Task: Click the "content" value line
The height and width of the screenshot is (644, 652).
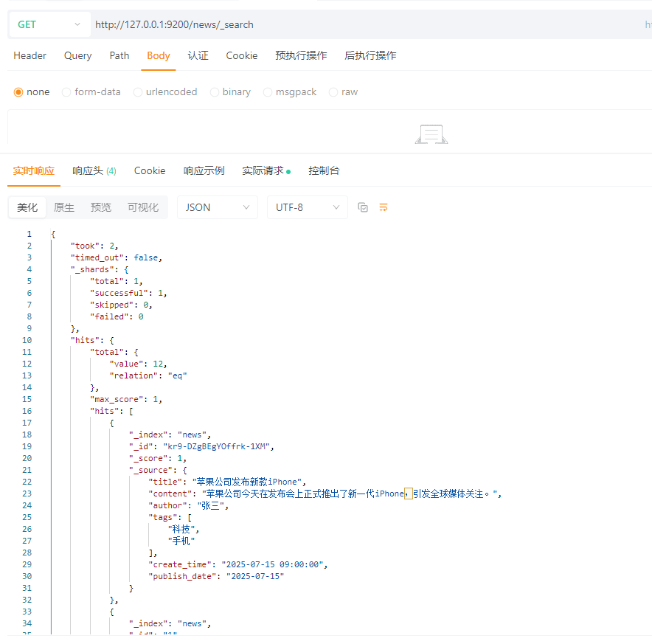Action: pyautogui.click(x=325, y=494)
